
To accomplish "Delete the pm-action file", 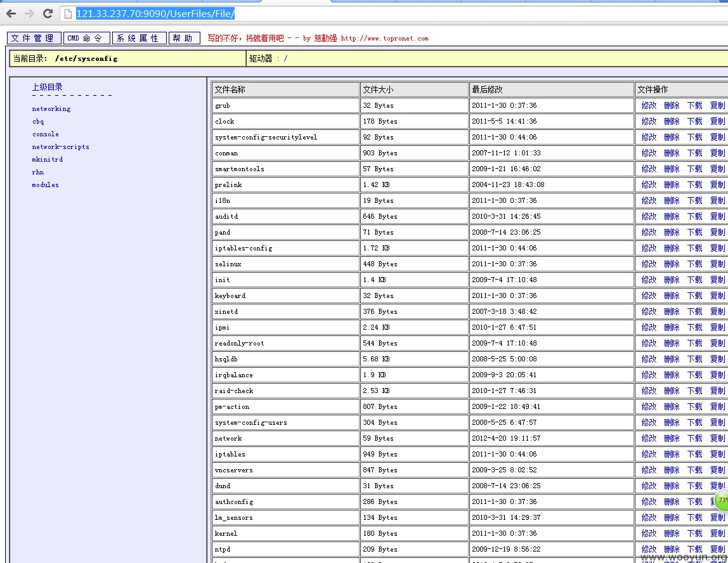I will point(672,406).
